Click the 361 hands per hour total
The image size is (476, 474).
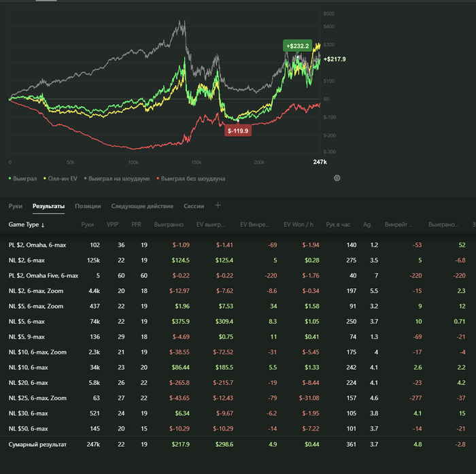tap(352, 445)
